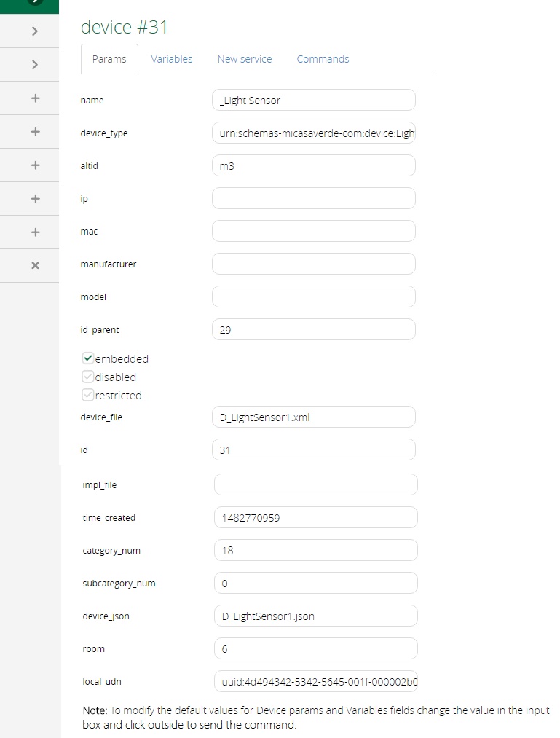Screen dimensions: 560x738
Task: Switch to the Variables tab
Action: point(172,59)
